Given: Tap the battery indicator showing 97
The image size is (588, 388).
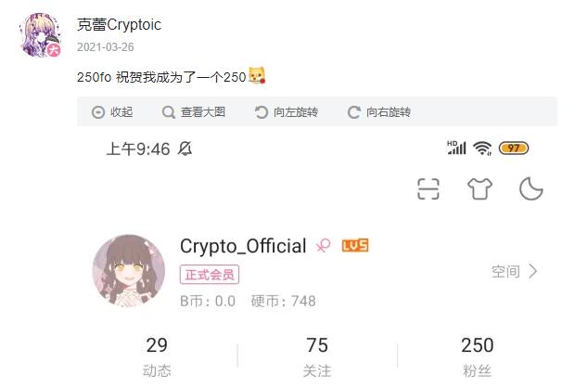Looking at the screenshot, I should point(514,149).
